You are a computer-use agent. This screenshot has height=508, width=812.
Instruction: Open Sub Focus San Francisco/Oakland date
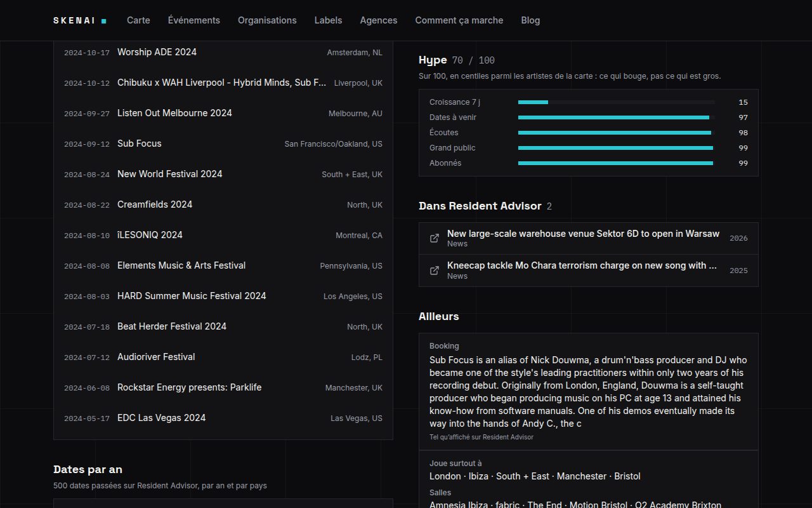point(223,144)
